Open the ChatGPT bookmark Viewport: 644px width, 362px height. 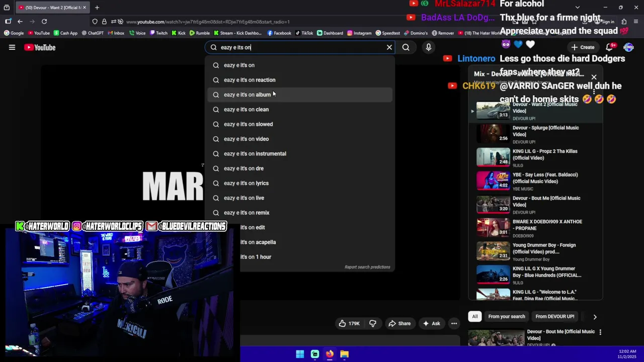pyautogui.click(x=93, y=33)
